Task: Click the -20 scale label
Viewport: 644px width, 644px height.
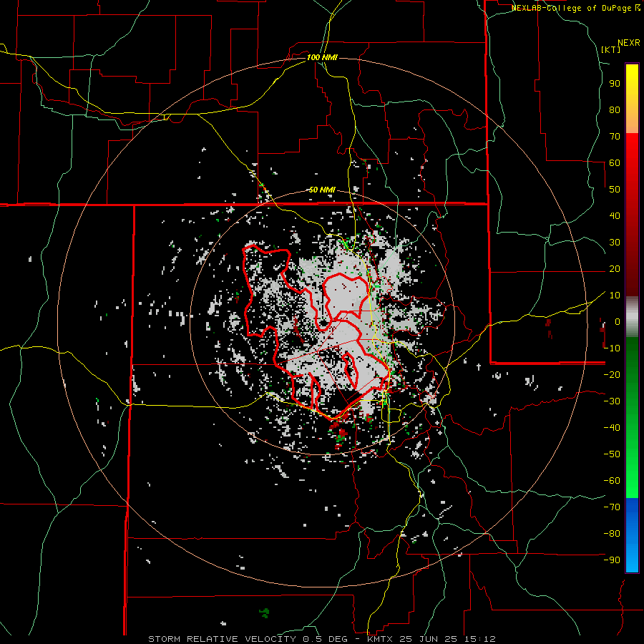Action: coord(612,375)
